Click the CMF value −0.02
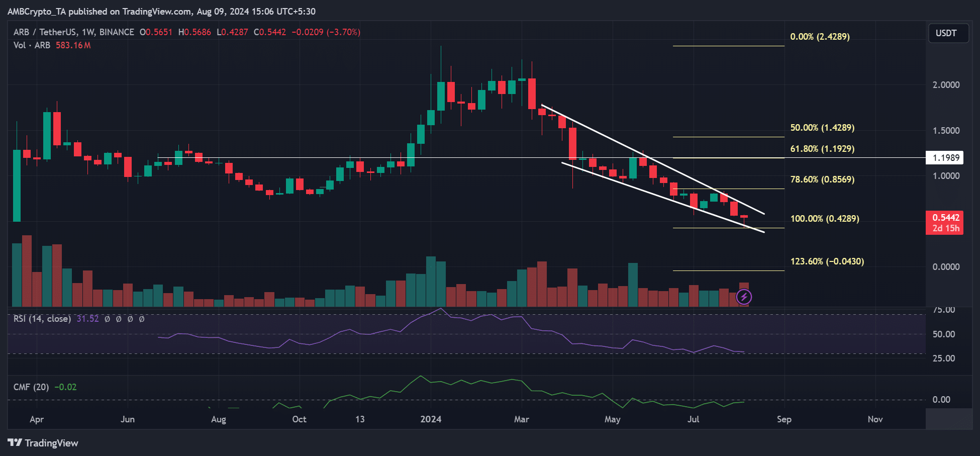This screenshot has height=456, width=980. pos(66,387)
